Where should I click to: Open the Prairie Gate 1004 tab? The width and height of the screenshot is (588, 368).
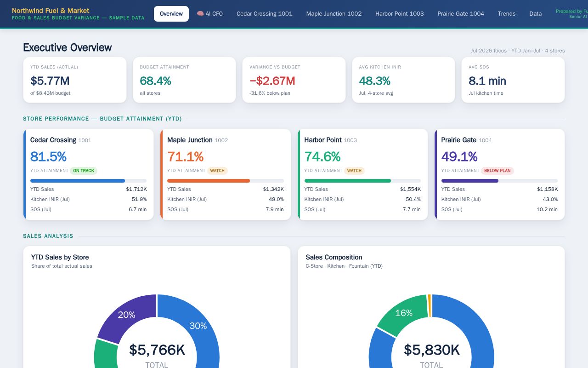point(461,14)
